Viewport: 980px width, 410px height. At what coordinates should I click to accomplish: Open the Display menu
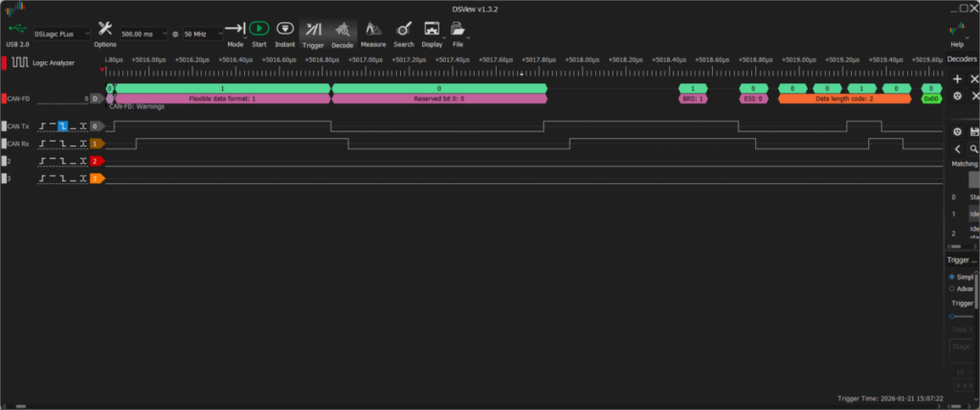click(433, 31)
